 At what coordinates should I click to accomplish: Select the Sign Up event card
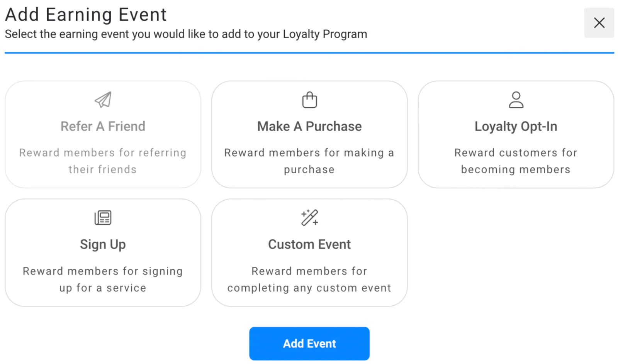[x=103, y=252]
